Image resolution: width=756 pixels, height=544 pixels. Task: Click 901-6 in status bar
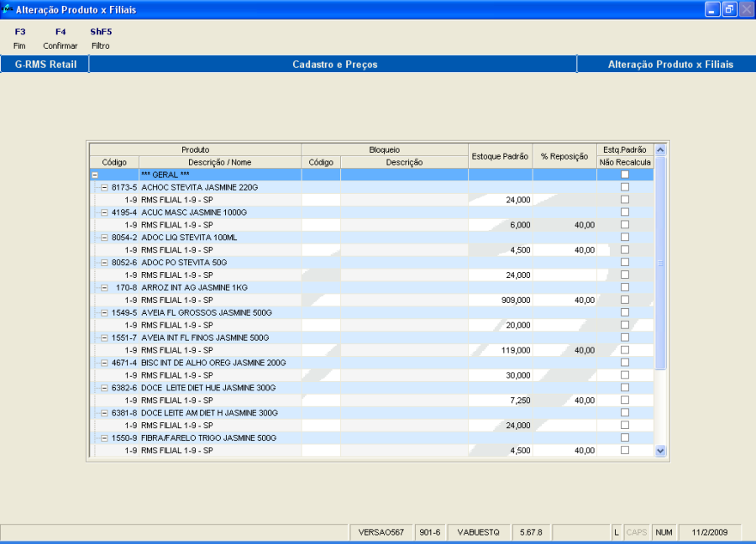(430, 532)
